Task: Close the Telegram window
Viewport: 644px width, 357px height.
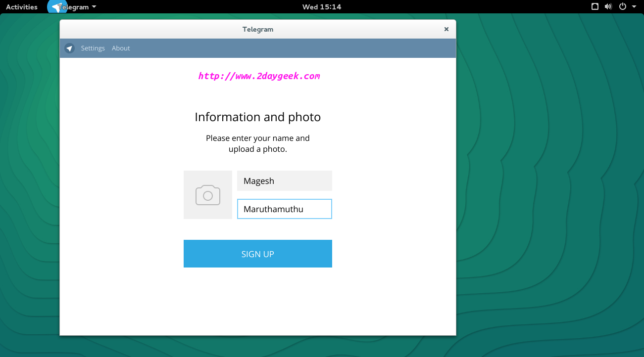Action: pos(446,29)
